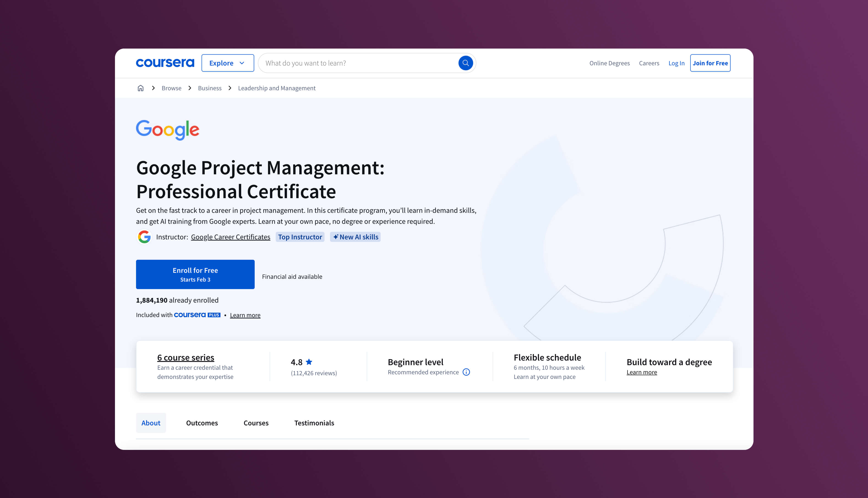The width and height of the screenshot is (868, 498).
Task: Open Online Degrees link
Action: click(x=609, y=63)
